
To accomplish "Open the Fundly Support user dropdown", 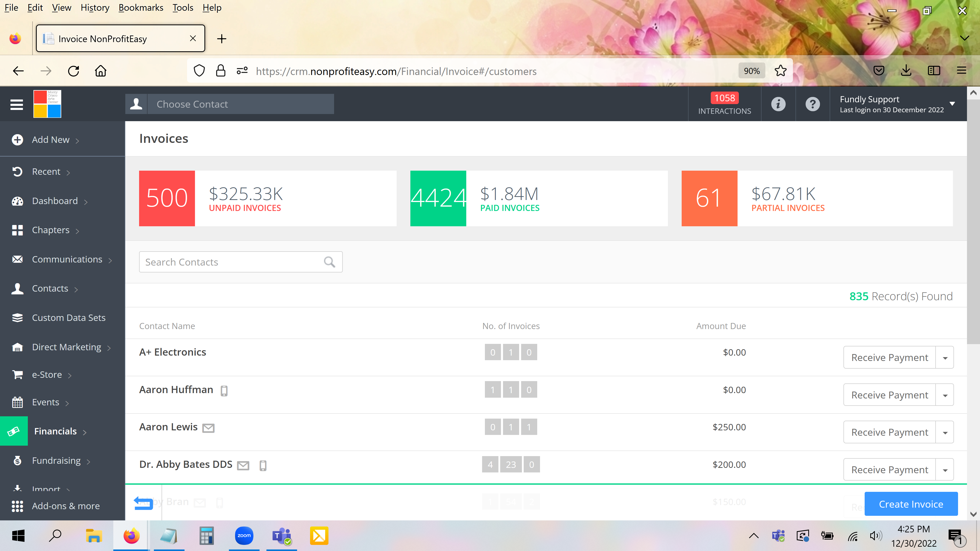I will 898,104.
